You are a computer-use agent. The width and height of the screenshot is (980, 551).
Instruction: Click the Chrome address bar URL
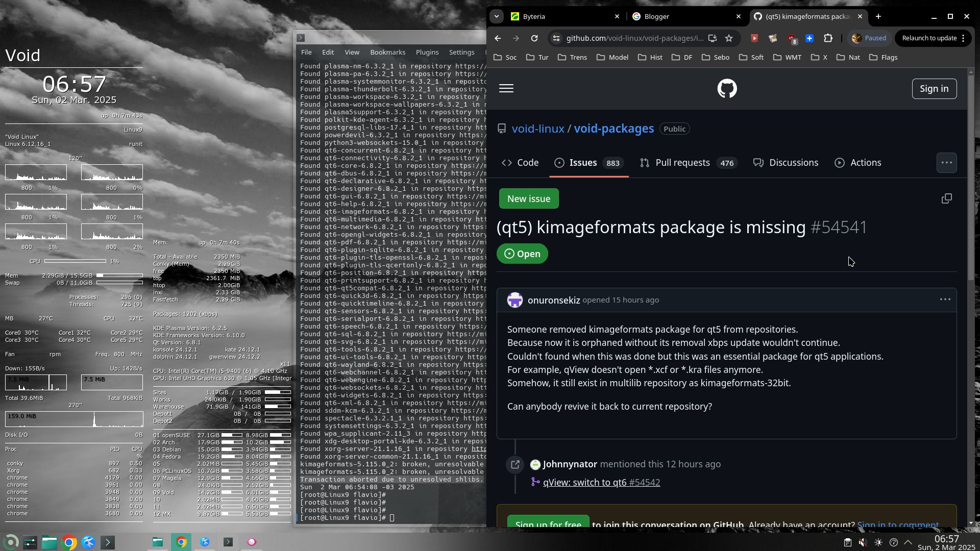pos(634,38)
